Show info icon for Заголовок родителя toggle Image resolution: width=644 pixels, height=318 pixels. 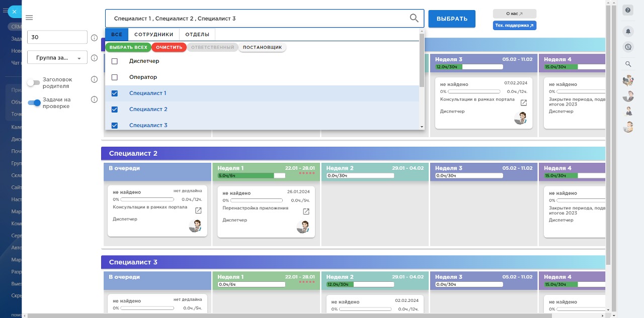94,79
